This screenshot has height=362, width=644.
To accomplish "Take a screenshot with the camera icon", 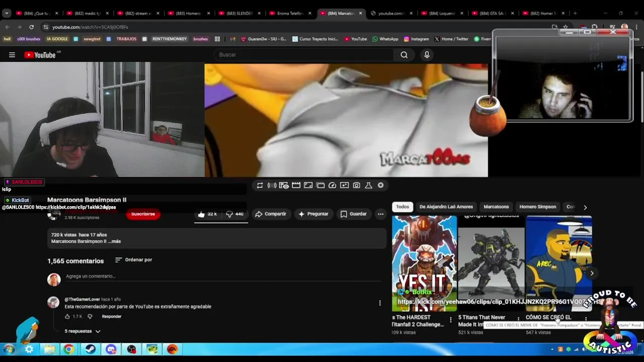I will pos(356,186).
